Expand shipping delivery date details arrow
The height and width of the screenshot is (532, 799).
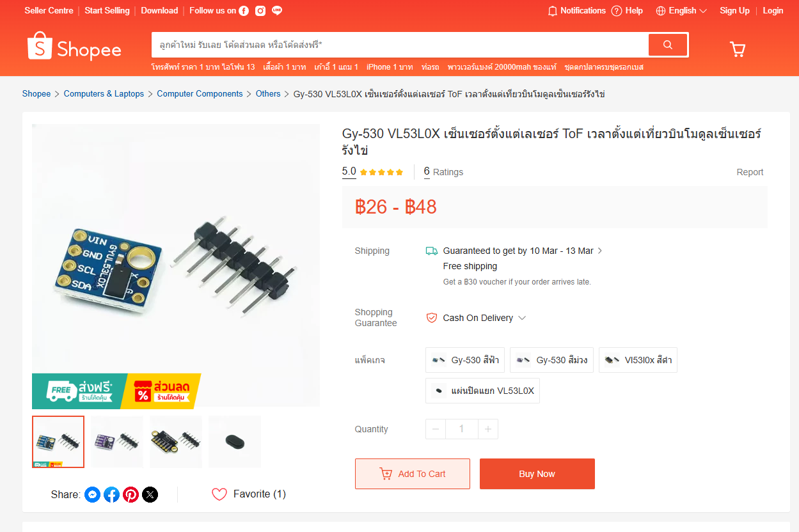(x=600, y=251)
